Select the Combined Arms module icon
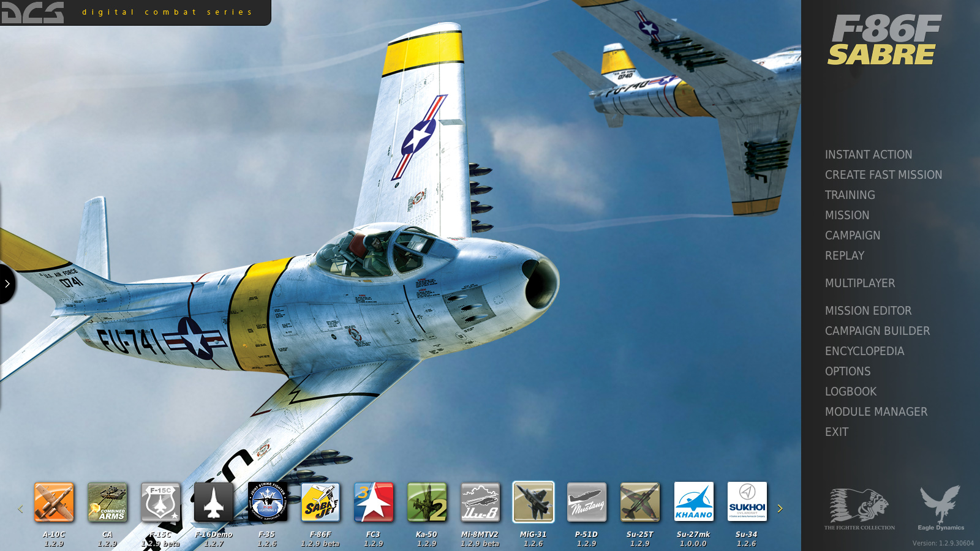This screenshot has width=980, height=551. pos(107,502)
